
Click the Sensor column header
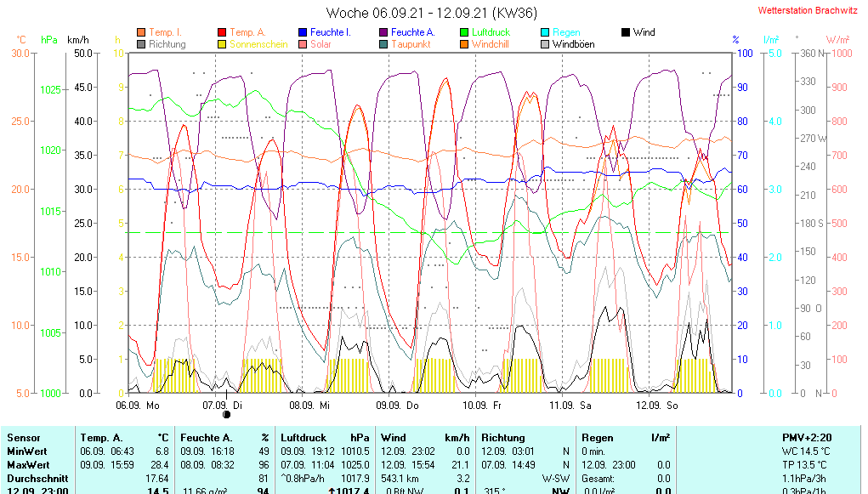pyautogui.click(x=23, y=437)
